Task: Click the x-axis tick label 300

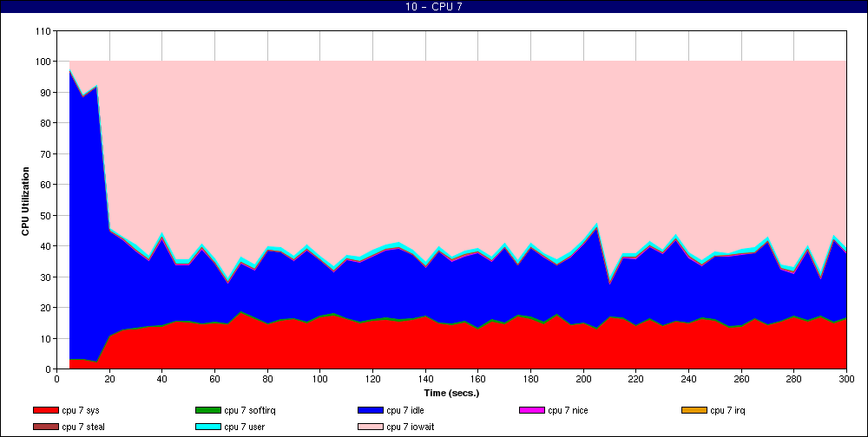Action: (x=846, y=379)
